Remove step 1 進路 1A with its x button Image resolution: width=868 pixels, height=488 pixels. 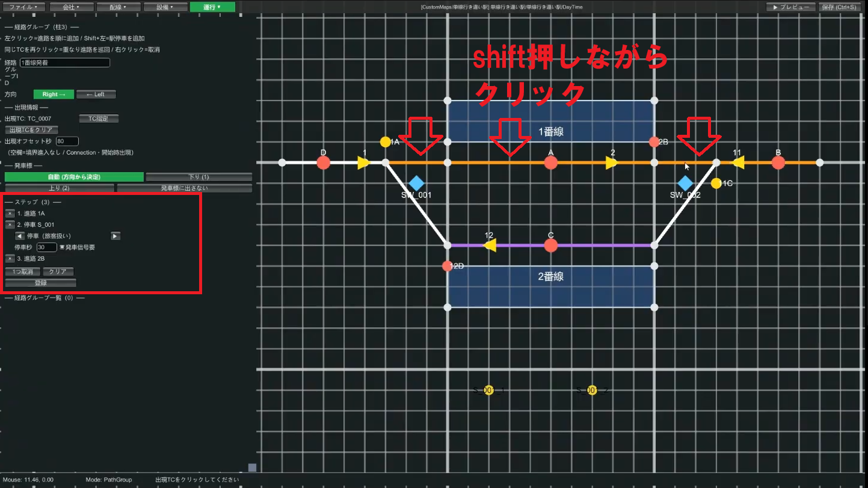point(10,213)
